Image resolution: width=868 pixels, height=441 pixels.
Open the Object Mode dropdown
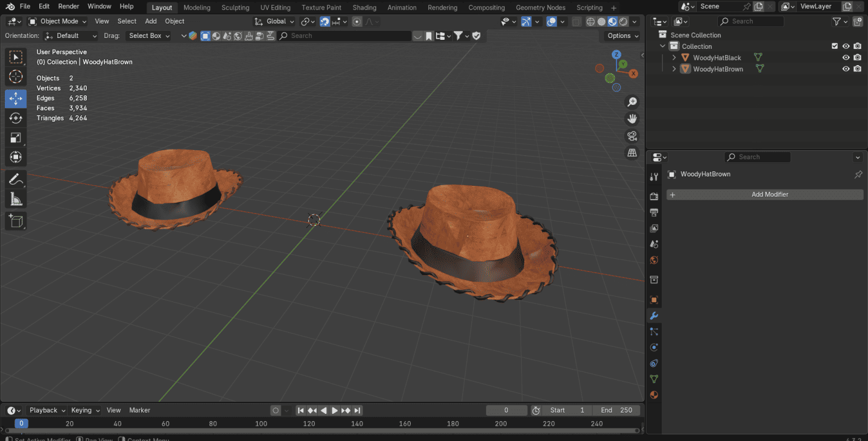[x=57, y=21]
